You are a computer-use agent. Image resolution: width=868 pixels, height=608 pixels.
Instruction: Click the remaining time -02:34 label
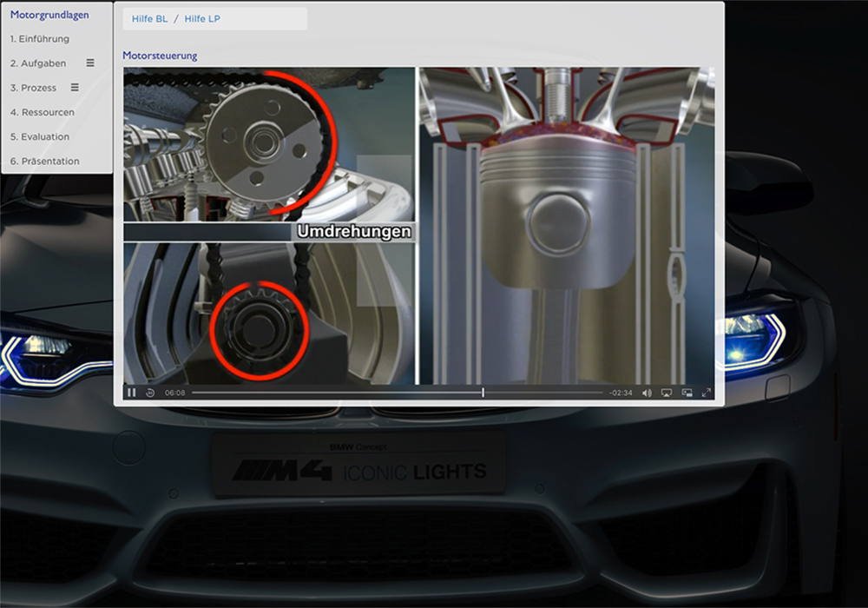(x=621, y=393)
